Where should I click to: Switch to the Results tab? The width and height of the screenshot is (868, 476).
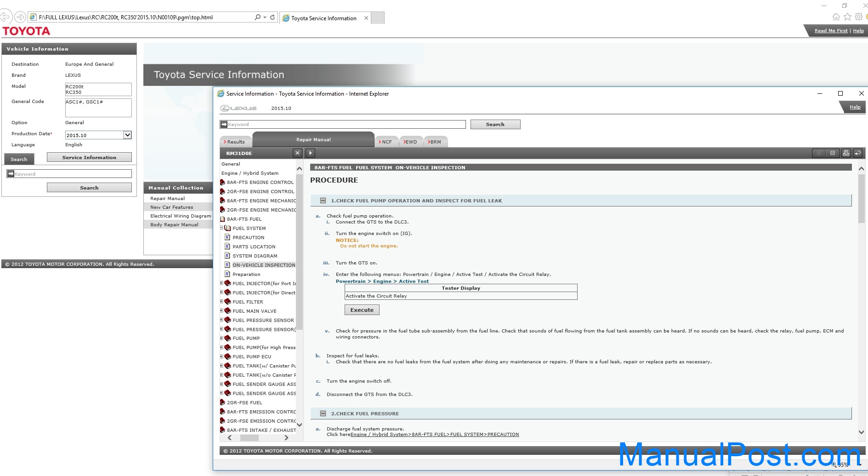(x=236, y=142)
